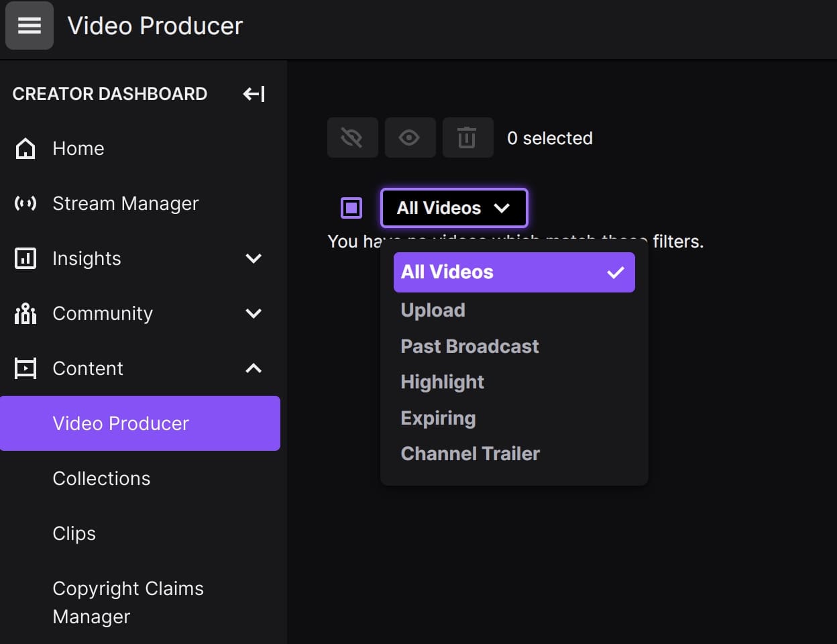Toggle the select-all videos checkbox

[x=351, y=208]
